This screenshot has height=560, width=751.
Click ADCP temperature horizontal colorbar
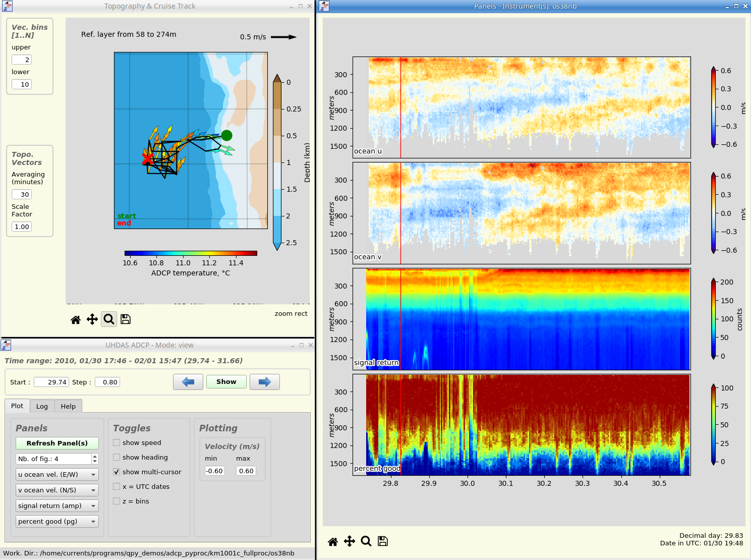191,253
